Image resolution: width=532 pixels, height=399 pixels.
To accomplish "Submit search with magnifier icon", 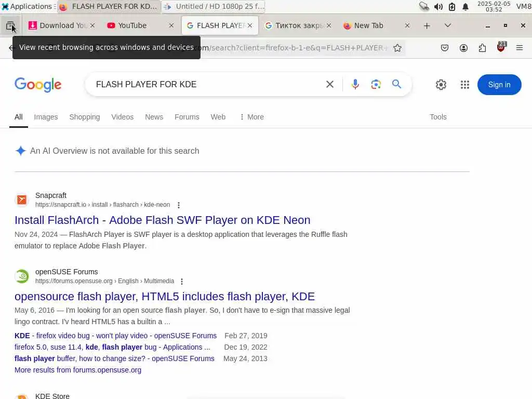I will 396,84.
